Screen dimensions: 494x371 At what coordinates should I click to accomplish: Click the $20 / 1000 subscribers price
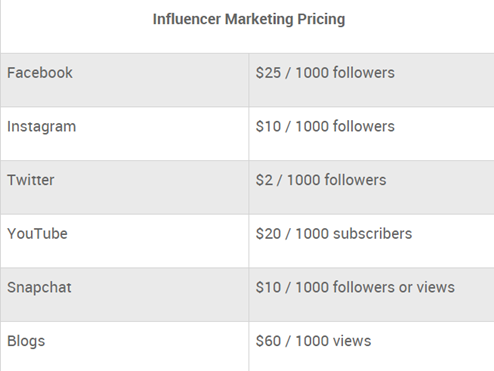pyautogui.click(x=334, y=234)
